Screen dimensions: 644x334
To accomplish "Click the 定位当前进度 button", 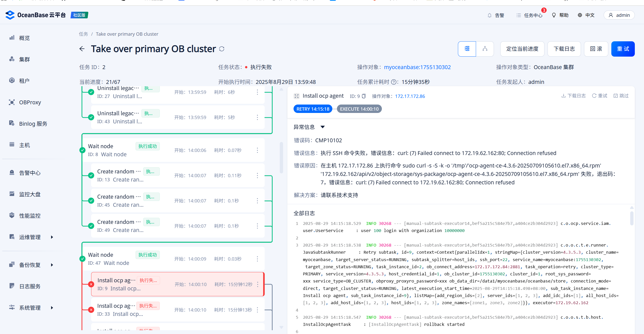I will pos(522,49).
